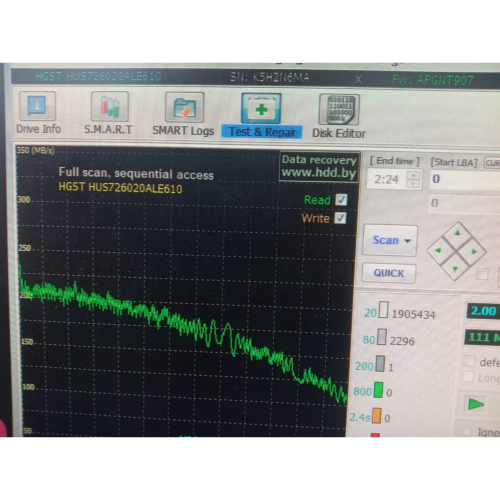
Task: Open the S.M.A.R.T icon
Action: point(110,106)
